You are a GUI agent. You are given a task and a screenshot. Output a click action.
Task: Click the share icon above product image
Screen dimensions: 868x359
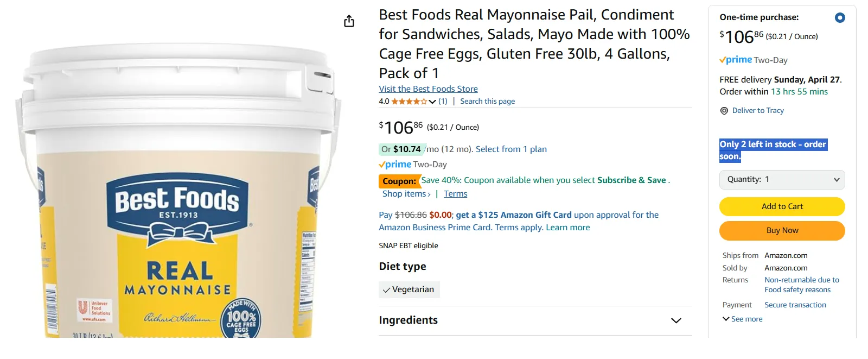[349, 21]
